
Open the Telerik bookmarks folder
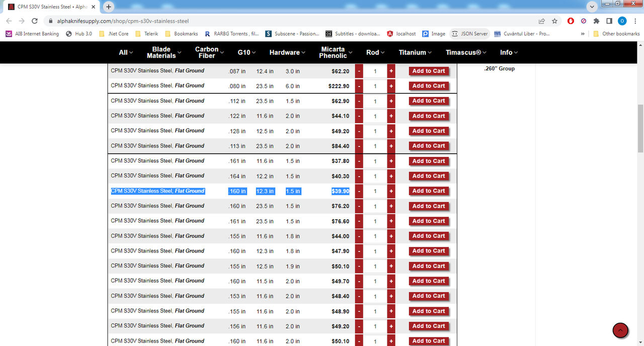click(x=146, y=34)
